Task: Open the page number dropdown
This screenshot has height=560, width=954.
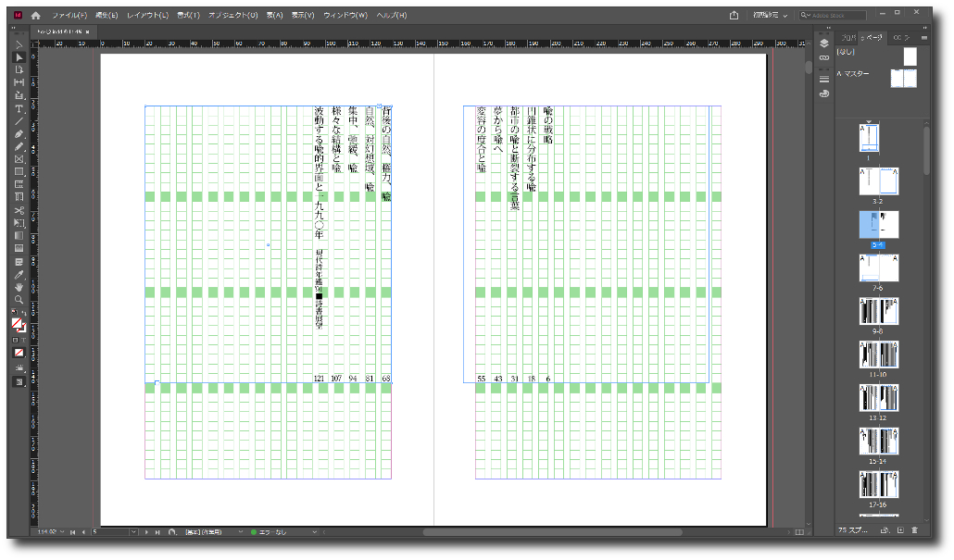Action: pos(133,532)
